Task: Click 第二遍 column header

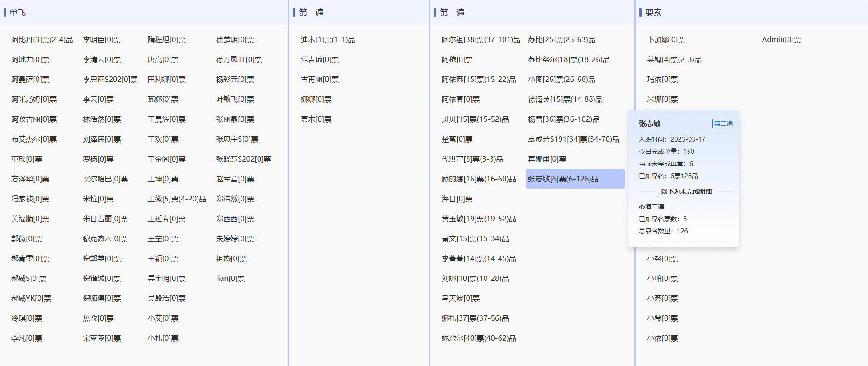Action: point(452,13)
